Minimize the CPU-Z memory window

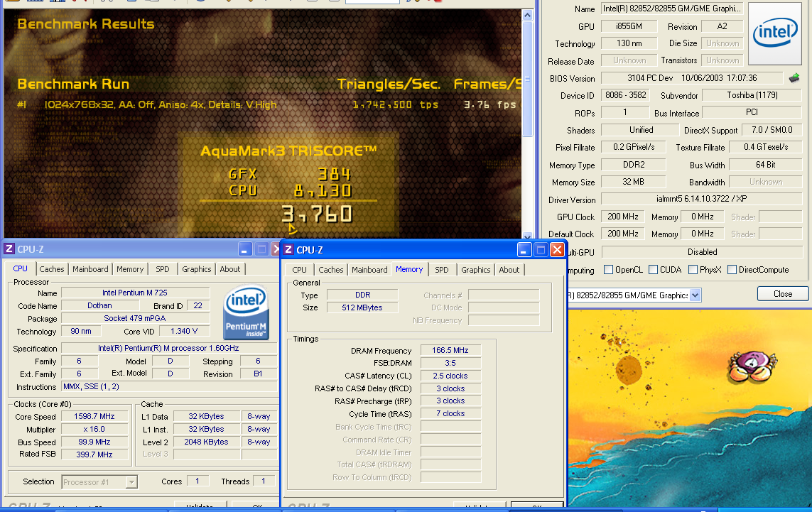[524, 250]
